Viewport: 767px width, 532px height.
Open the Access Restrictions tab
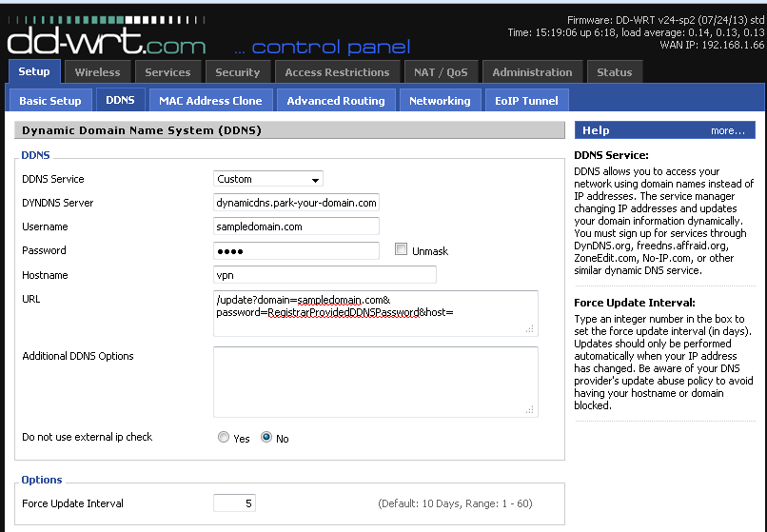pos(338,72)
